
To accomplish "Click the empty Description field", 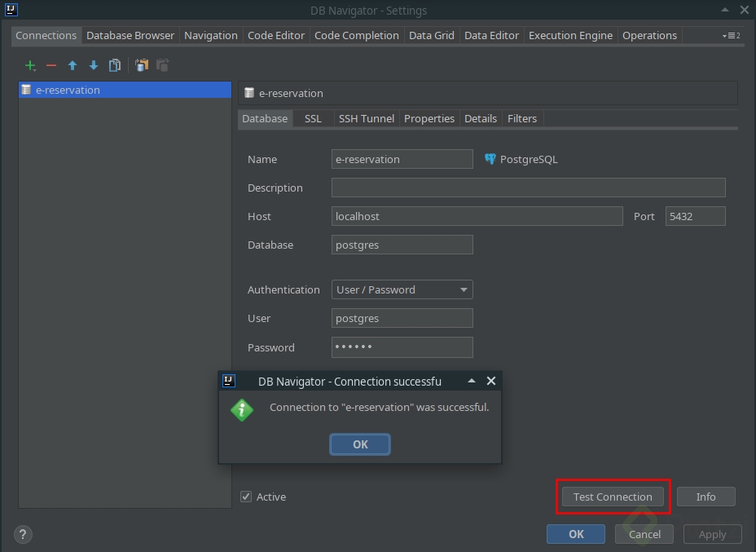I will point(529,188).
